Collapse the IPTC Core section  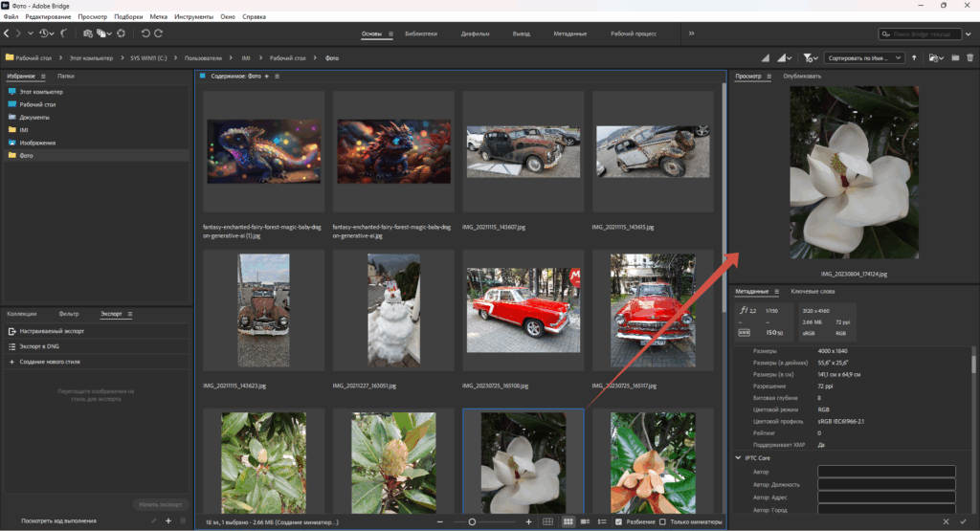pyautogui.click(x=738, y=458)
